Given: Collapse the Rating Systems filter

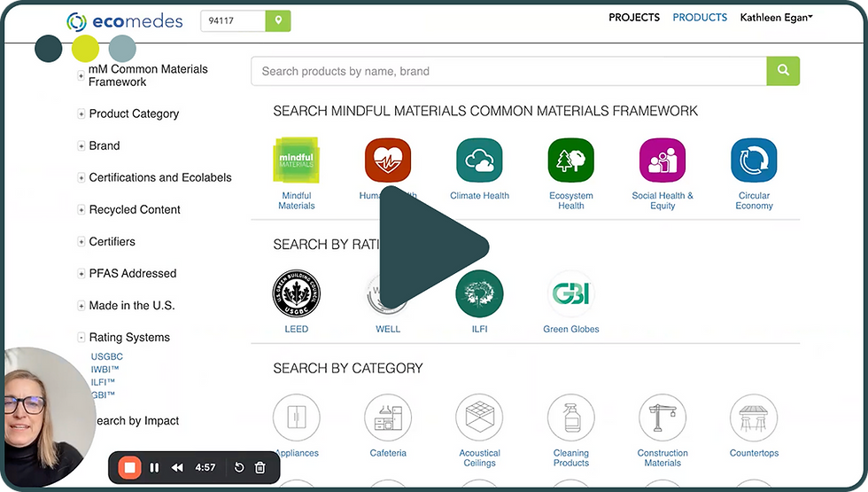Looking at the screenshot, I should coord(81,338).
